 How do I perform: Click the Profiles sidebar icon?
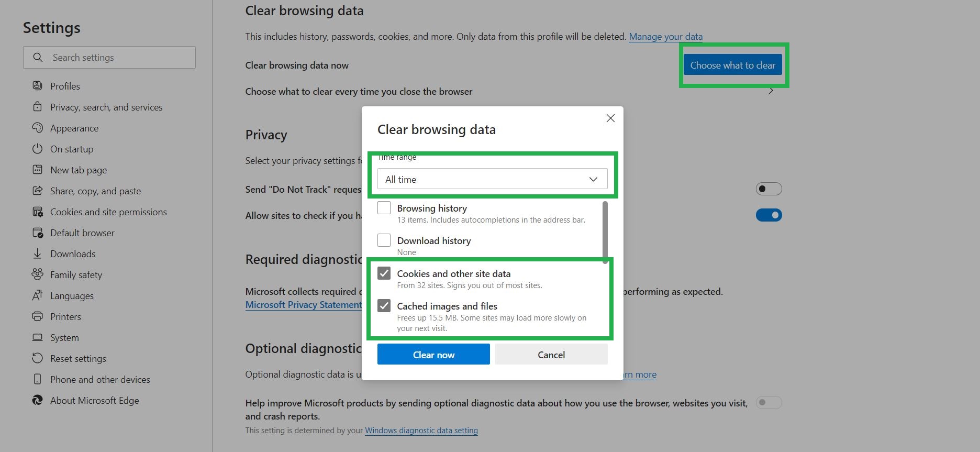(x=37, y=86)
